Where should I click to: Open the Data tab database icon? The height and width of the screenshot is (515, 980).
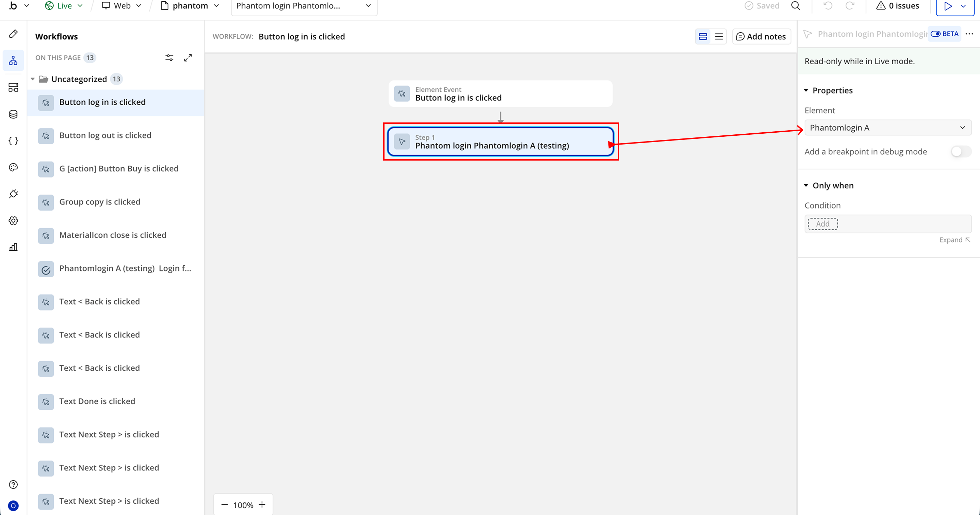13,114
